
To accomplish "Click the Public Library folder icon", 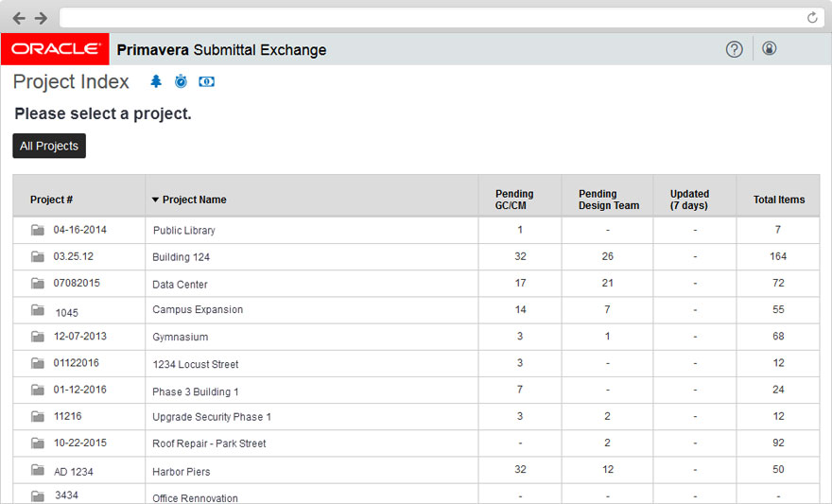I will [38, 230].
